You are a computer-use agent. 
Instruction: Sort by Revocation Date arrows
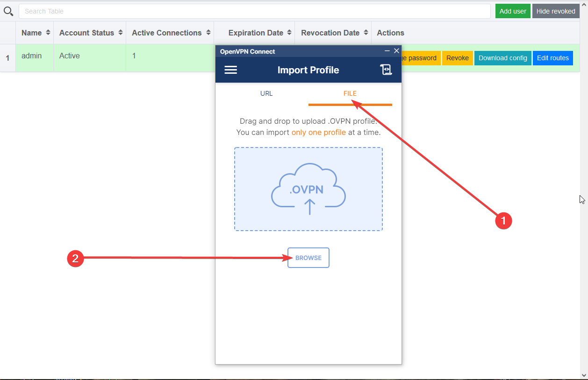[366, 33]
